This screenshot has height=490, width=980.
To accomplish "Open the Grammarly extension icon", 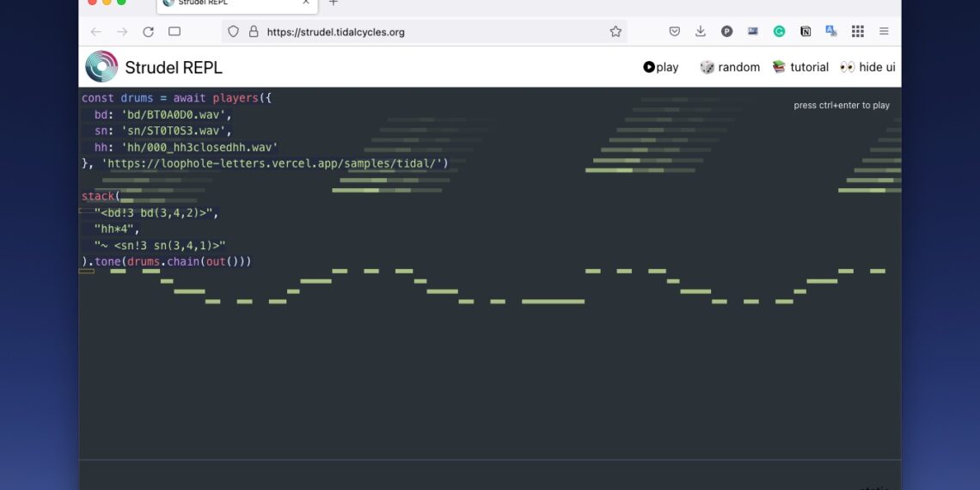I will 779,32.
